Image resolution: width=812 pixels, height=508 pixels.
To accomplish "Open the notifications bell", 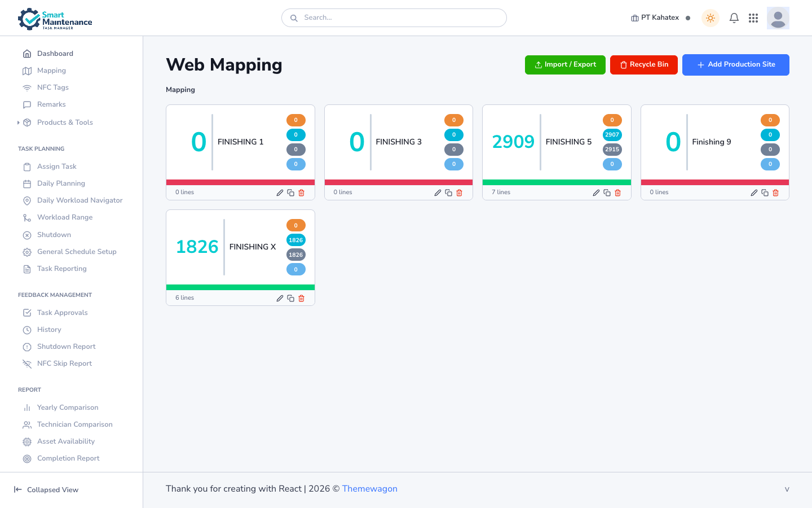I will click(734, 18).
